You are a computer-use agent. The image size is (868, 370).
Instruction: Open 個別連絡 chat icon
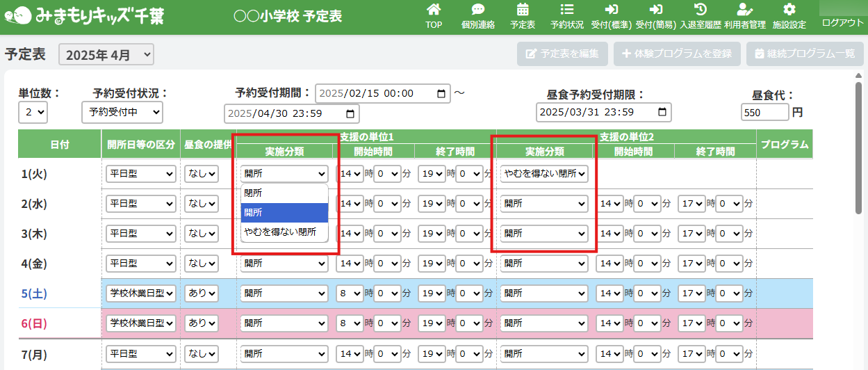click(477, 16)
